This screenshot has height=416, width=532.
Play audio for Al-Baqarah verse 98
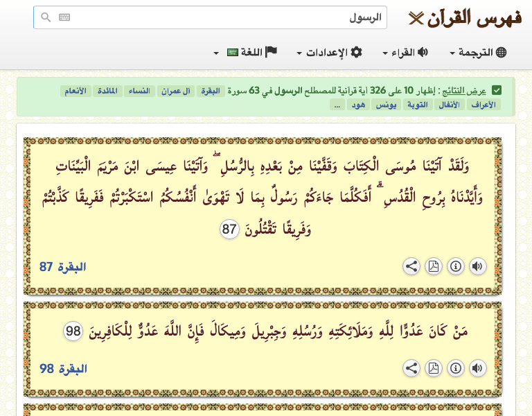coord(477,368)
